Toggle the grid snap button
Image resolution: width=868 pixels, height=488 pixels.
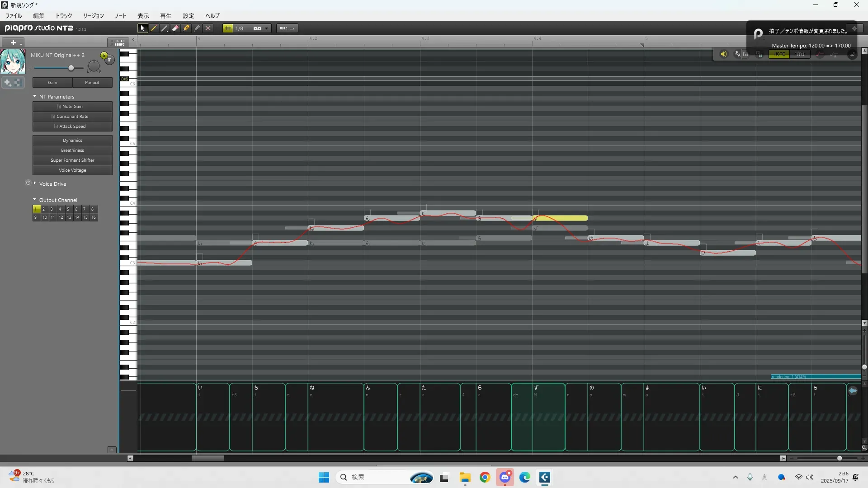228,28
